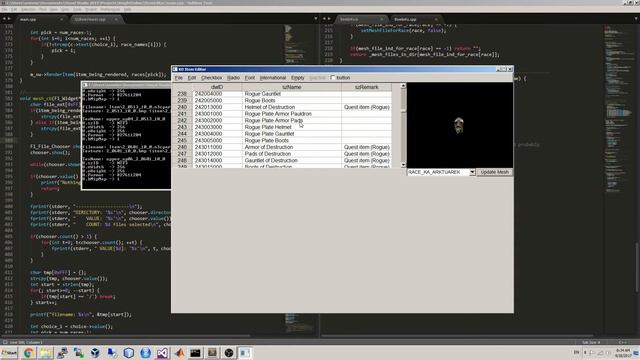
Task: Click the Start button
Action: (x=9, y=353)
